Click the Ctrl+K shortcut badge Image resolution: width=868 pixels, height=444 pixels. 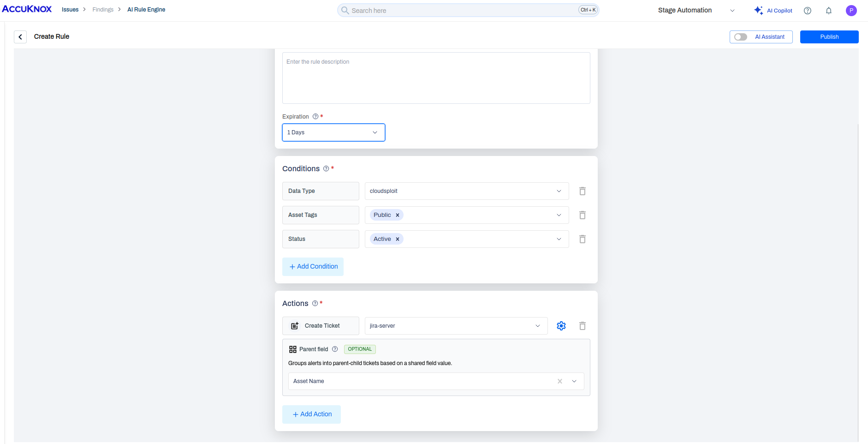[x=588, y=10]
